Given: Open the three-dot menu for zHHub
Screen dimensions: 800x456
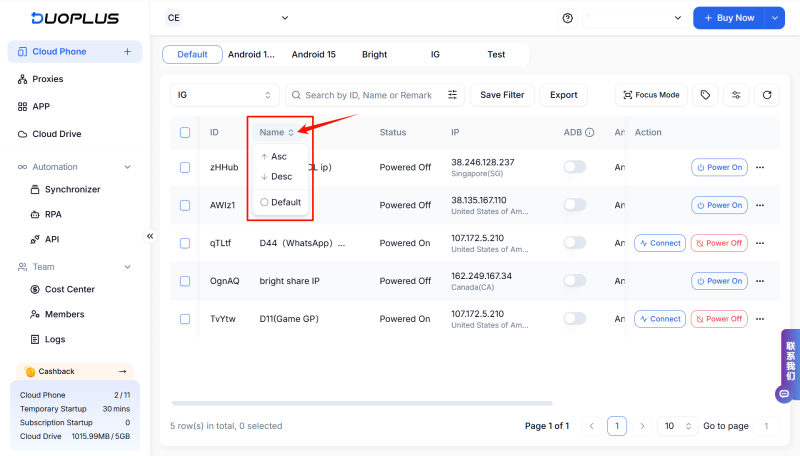Looking at the screenshot, I should coord(760,168).
